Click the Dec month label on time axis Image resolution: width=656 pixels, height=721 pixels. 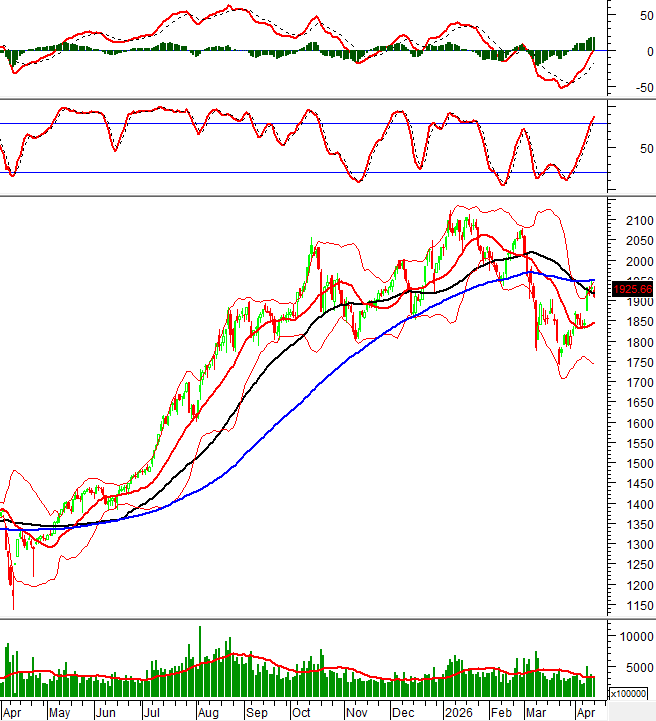[403, 713]
